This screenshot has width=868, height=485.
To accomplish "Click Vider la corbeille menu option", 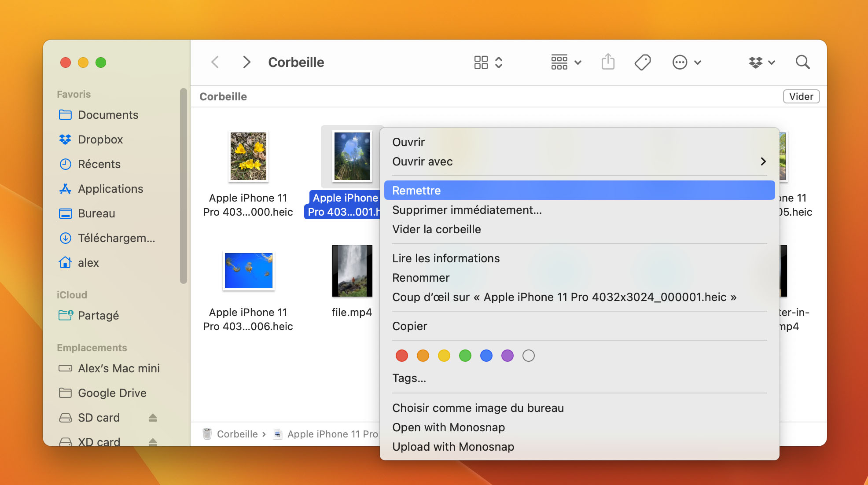I will (x=437, y=228).
